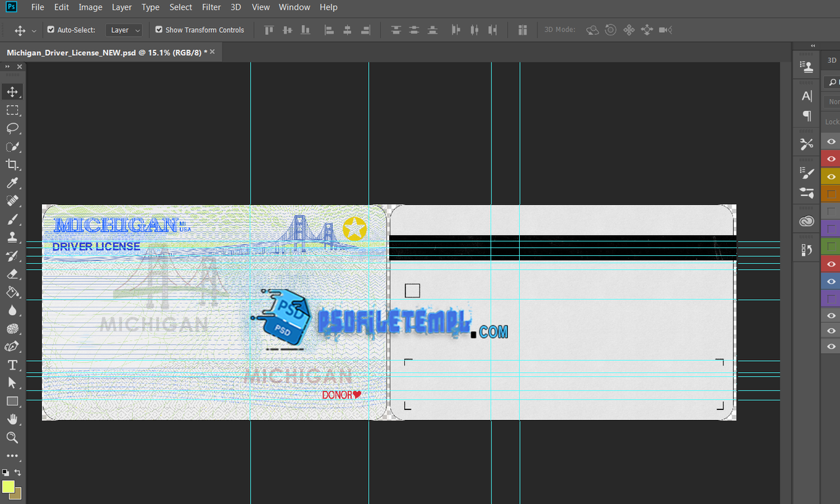Close the Michigan_Driver_License_NEW.psd tab

tap(212, 52)
